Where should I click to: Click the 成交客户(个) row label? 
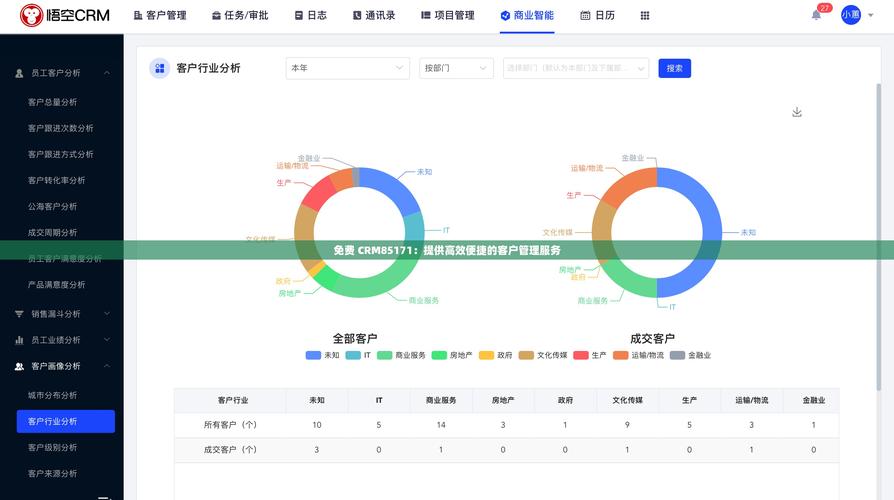[230, 450]
